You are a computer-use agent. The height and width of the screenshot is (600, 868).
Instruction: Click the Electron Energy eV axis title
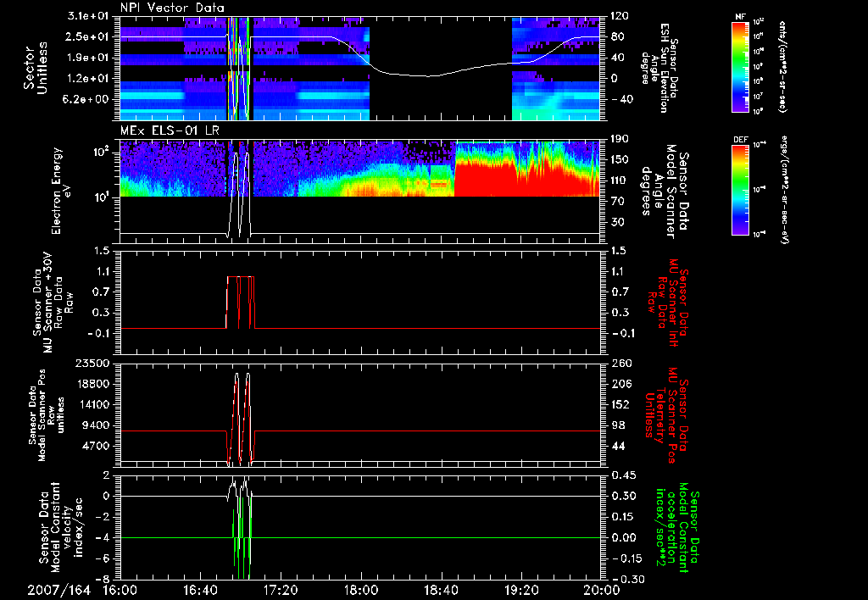pyautogui.click(x=62, y=191)
